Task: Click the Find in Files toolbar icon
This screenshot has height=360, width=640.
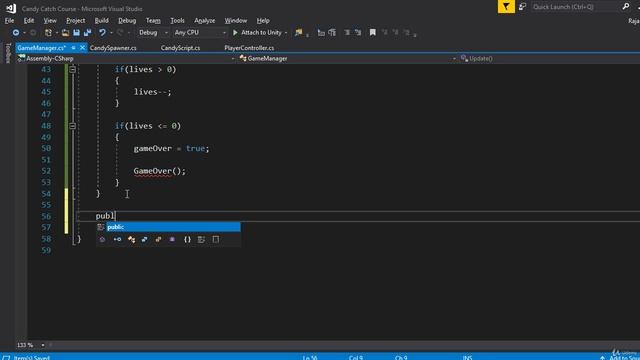Action: [x=299, y=33]
